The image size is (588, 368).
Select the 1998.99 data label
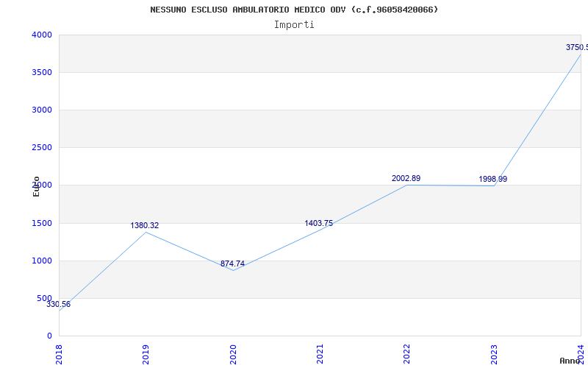493,179
